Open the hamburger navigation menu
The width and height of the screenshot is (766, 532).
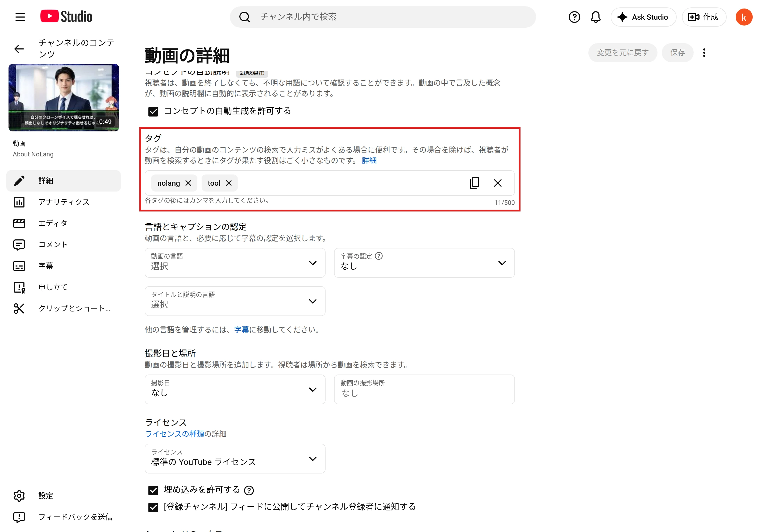[x=20, y=17]
